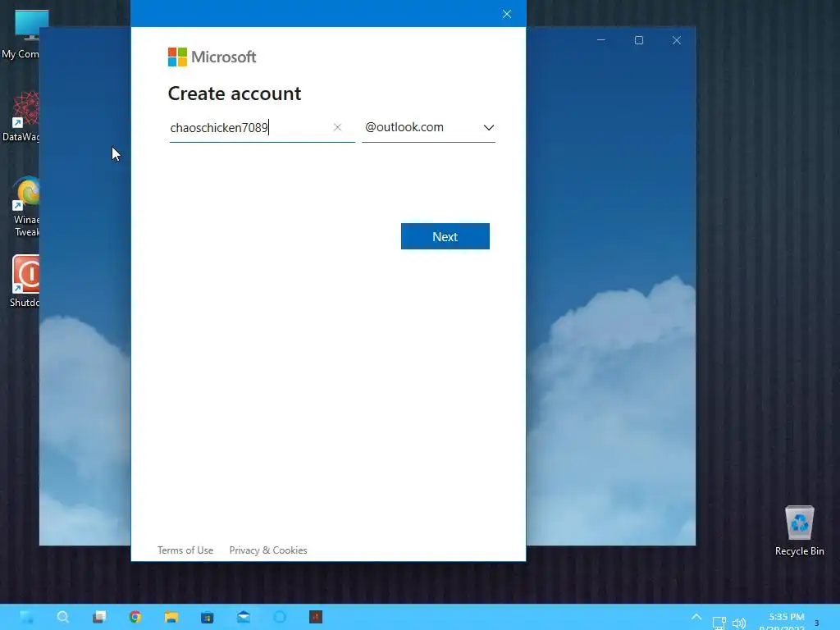Image resolution: width=840 pixels, height=630 pixels.
Task: Open the notification center badge
Action: [816, 623]
